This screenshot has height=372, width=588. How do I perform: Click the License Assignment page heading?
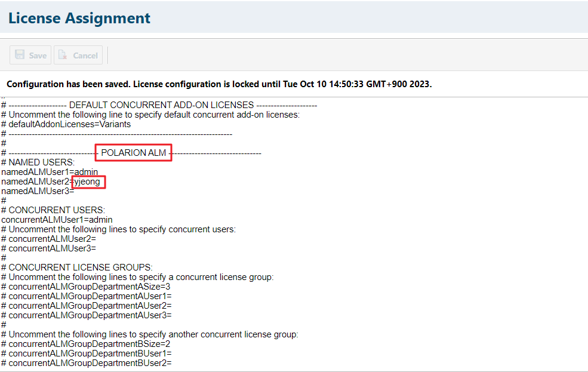pos(79,18)
